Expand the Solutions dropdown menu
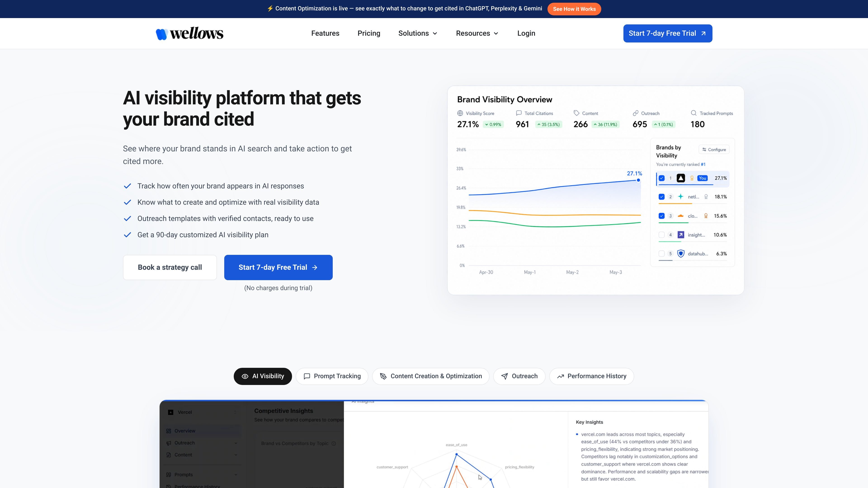The height and width of the screenshot is (488, 868). point(418,33)
